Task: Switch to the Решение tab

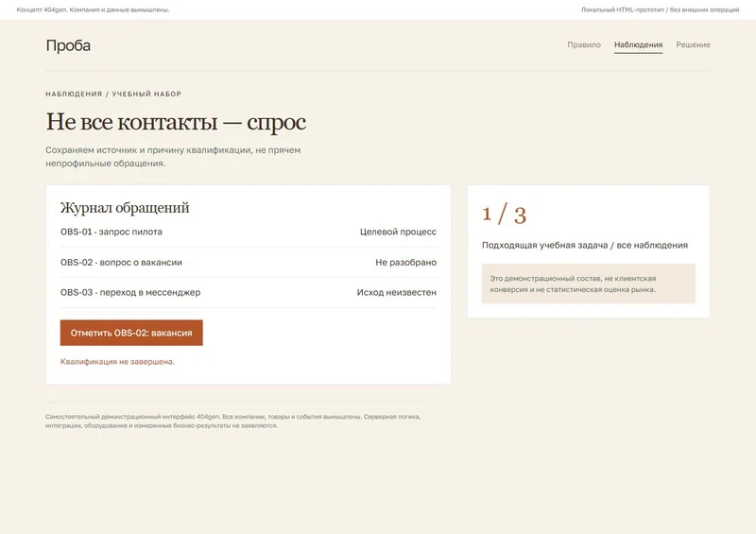Action: click(693, 44)
